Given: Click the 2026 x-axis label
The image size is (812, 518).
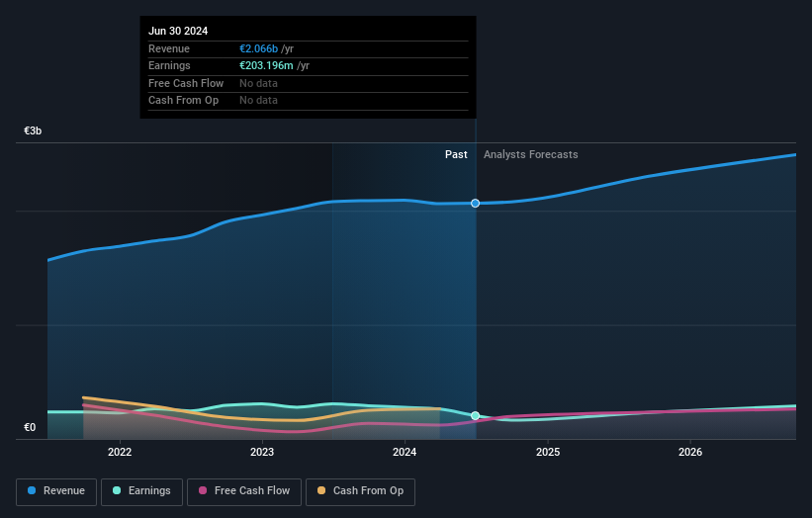Looking at the screenshot, I should tap(690, 453).
